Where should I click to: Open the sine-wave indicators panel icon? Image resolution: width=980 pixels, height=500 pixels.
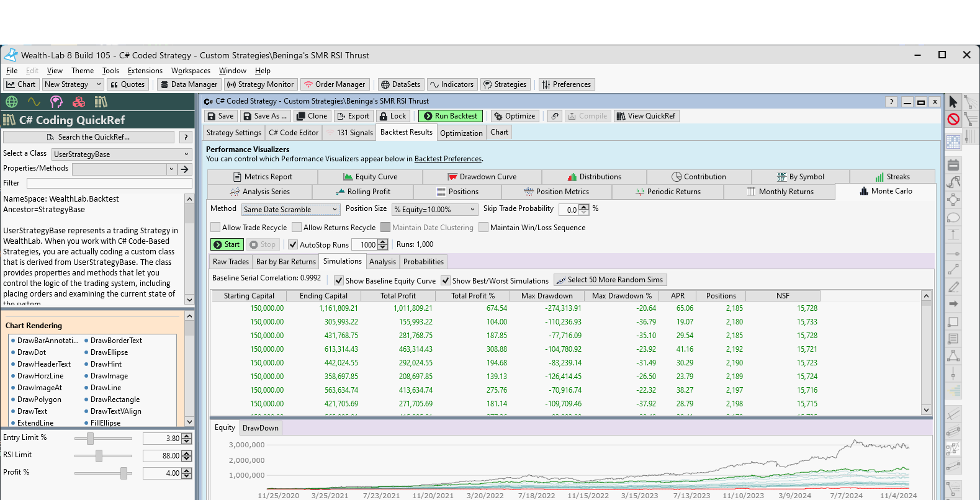34,102
